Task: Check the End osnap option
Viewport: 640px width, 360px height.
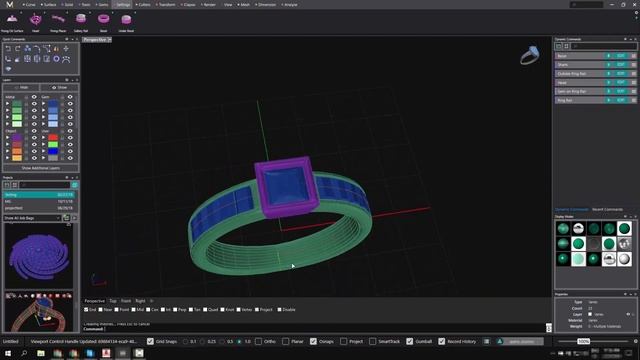Action: [86, 309]
